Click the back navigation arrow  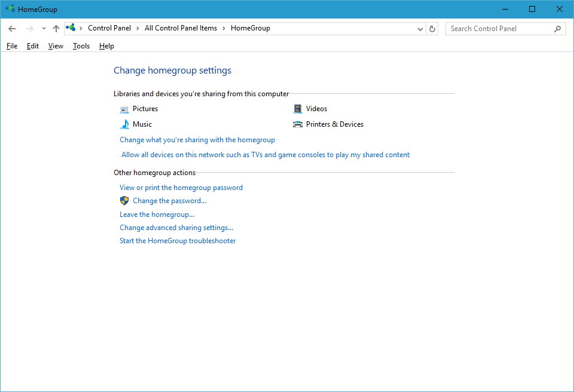(12, 28)
